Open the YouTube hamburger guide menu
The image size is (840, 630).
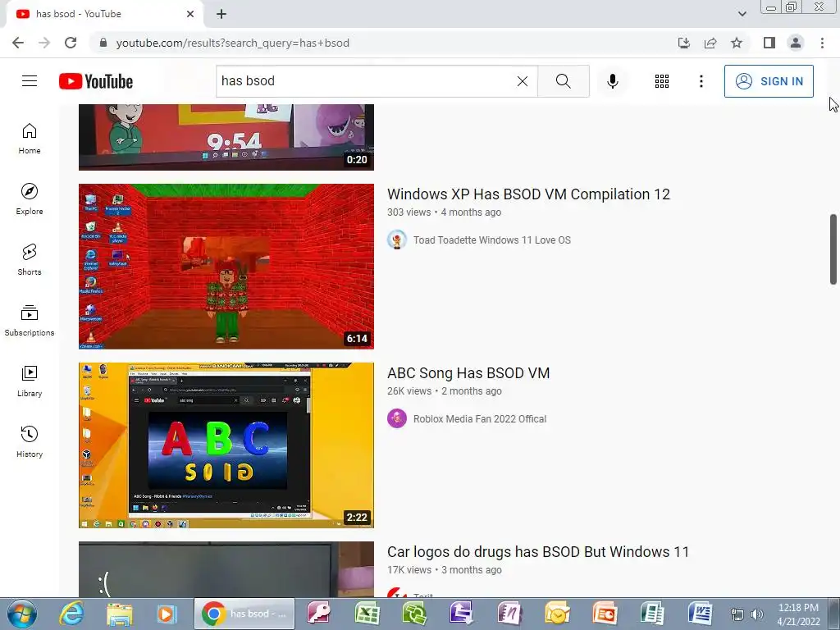tap(30, 81)
